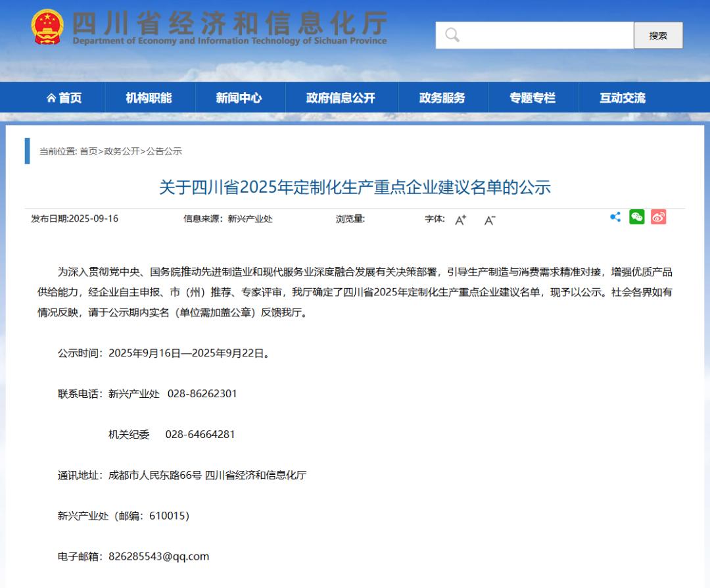Viewport: 710px width, 588px height.
Task: Select the 专题专栏 navigation tab
Action: 533,97
